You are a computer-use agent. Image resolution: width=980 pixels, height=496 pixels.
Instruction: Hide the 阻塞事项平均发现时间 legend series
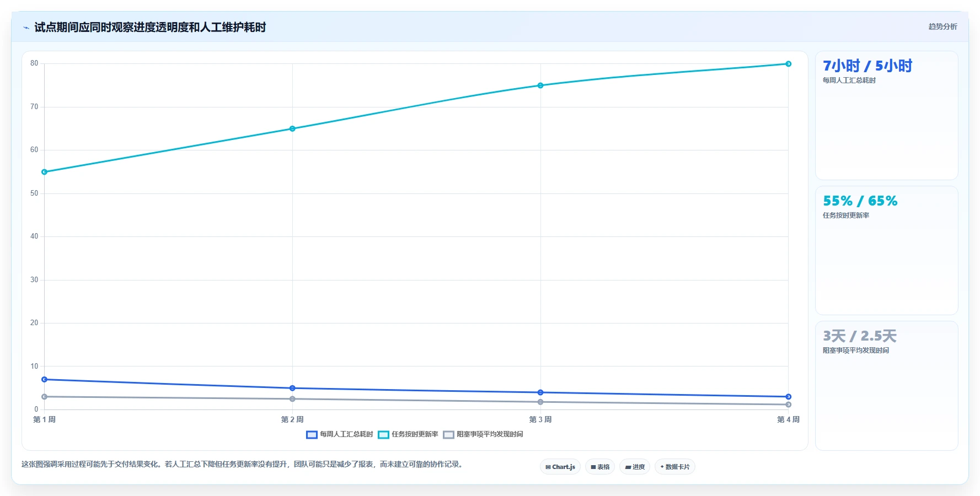[483, 435]
